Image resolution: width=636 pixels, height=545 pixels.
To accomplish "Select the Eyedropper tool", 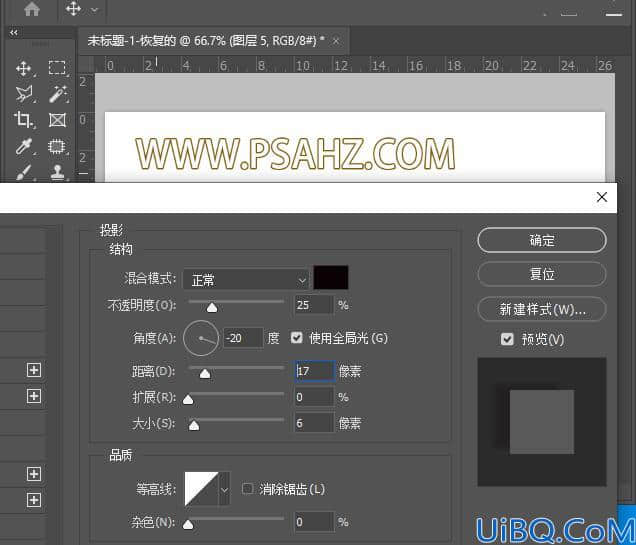I will pyautogui.click(x=24, y=146).
